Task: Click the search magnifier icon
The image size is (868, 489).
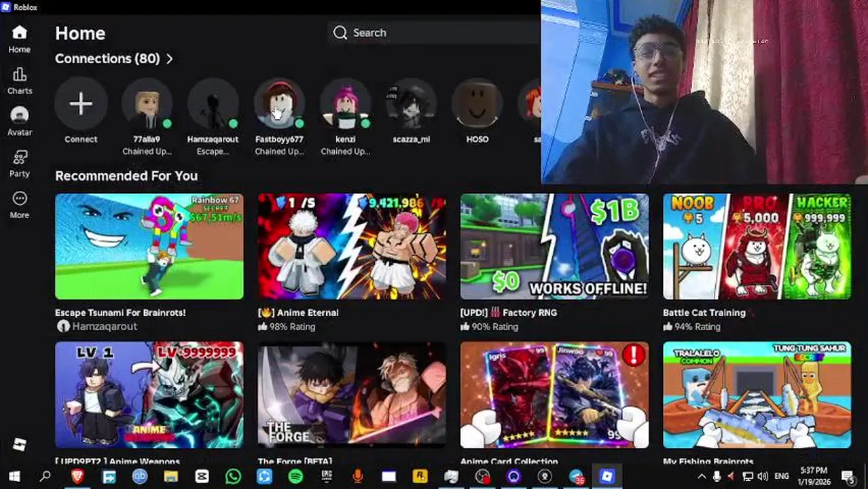Action: [x=340, y=33]
